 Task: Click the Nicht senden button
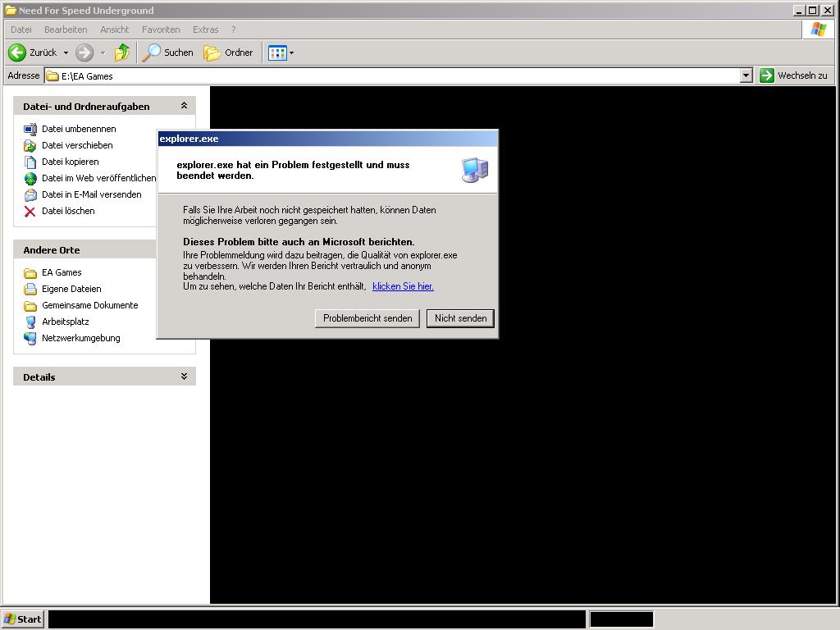click(461, 318)
